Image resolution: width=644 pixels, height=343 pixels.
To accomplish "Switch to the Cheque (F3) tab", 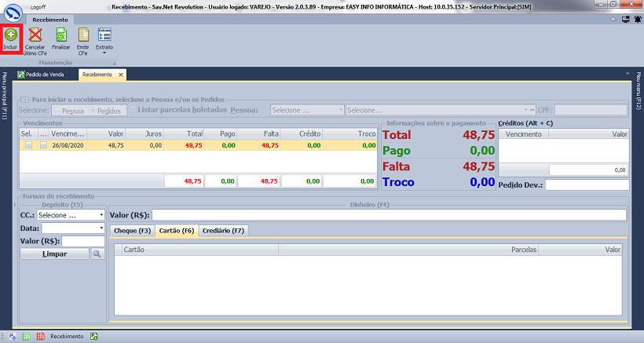I will [133, 231].
